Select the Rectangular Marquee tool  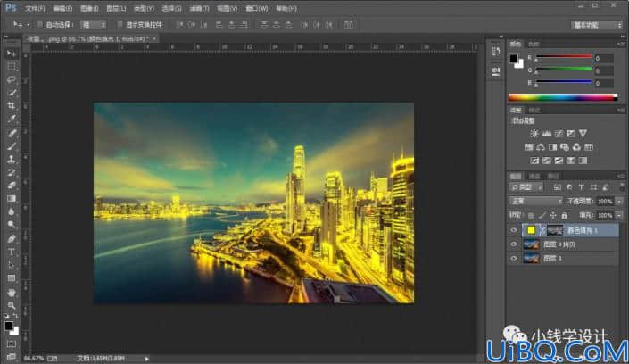click(x=12, y=67)
